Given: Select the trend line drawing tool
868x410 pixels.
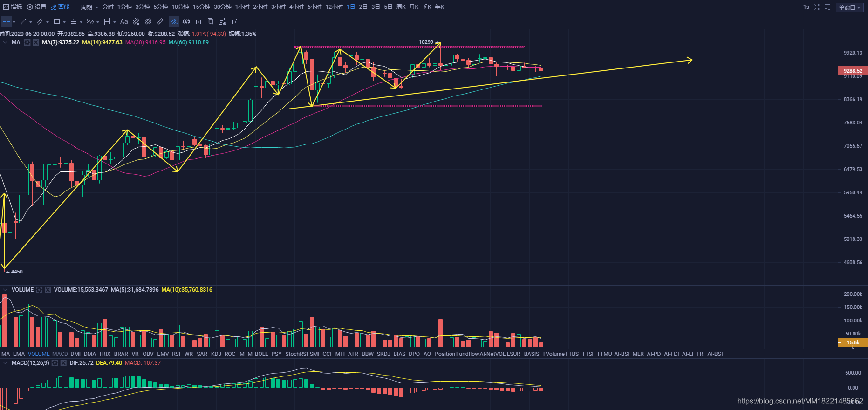Looking at the screenshot, I should click(x=23, y=21).
